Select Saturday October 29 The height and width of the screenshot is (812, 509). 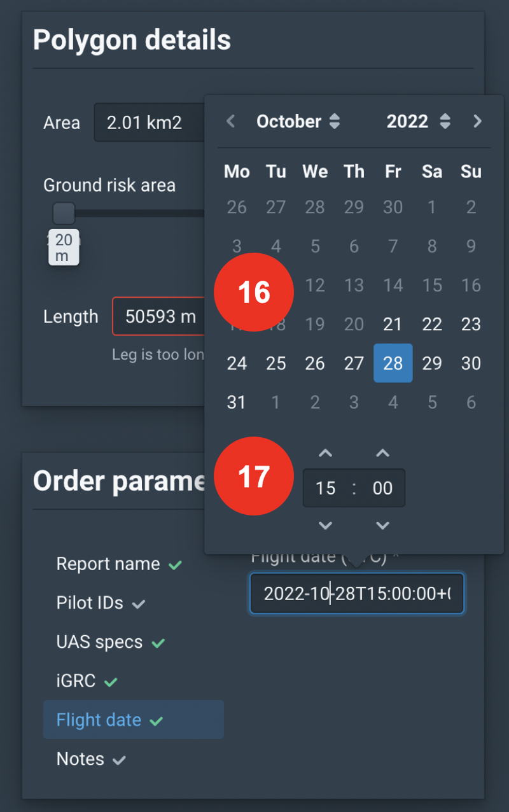[x=432, y=363]
